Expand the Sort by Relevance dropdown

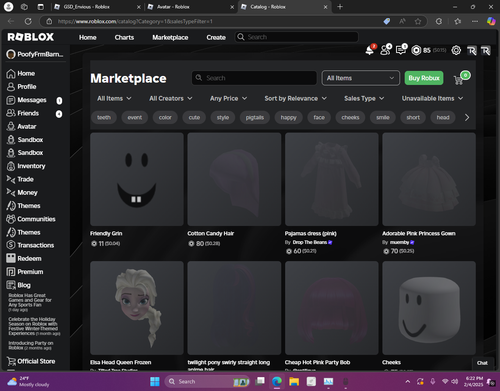click(x=295, y=98)
